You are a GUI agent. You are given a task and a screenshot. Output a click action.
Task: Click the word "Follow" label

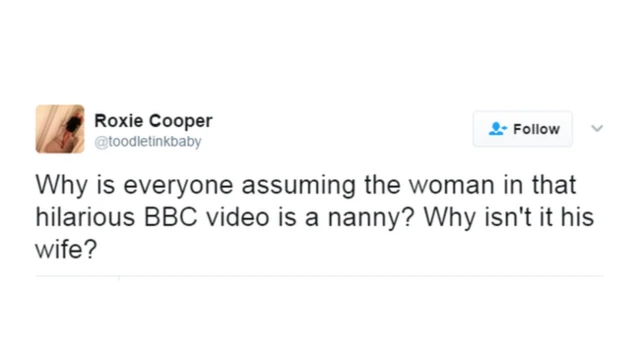pyautogui.click(x=536, y=129)
